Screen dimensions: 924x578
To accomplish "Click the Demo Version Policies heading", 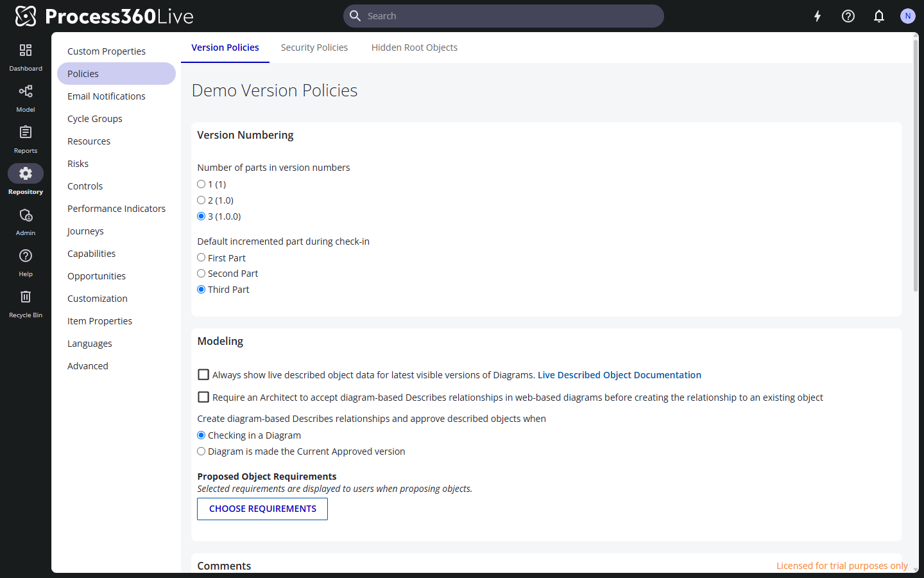I will 275,91.
